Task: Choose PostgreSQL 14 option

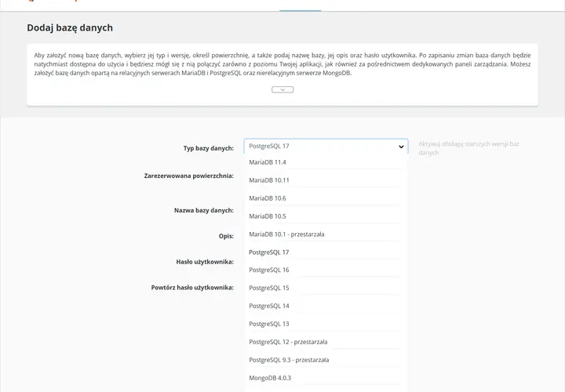Action: [326, 306]
